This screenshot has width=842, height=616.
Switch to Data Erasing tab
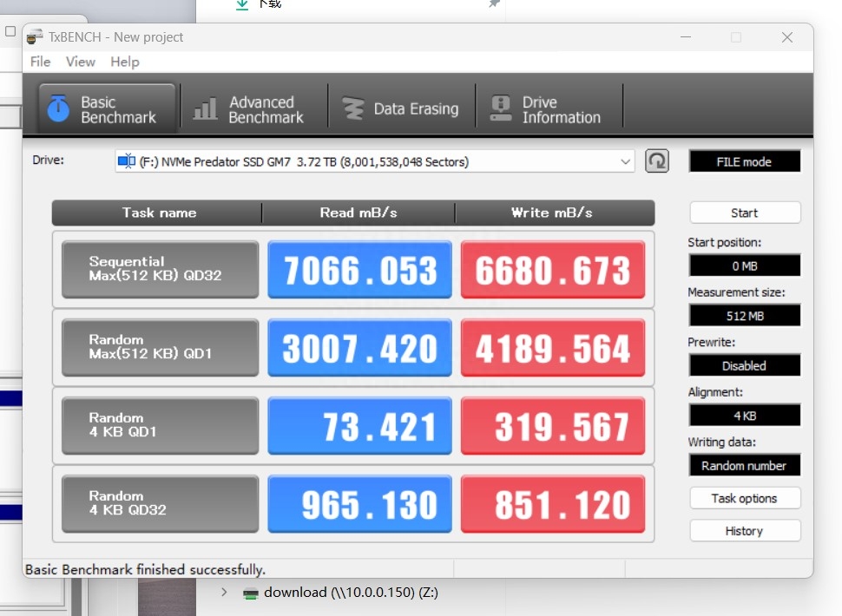pos(402,108)
